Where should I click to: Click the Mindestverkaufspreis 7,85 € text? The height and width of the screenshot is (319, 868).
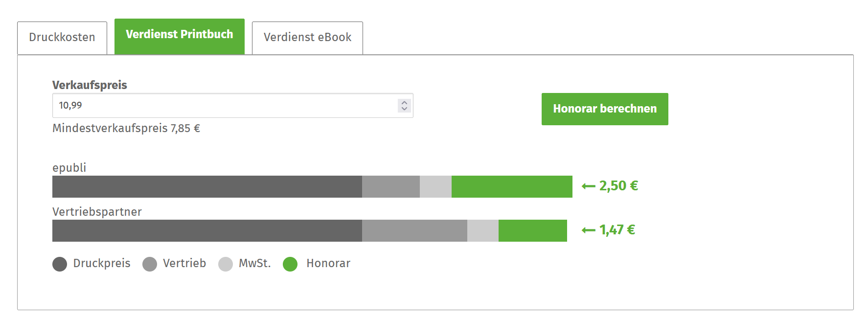[126, 129]
